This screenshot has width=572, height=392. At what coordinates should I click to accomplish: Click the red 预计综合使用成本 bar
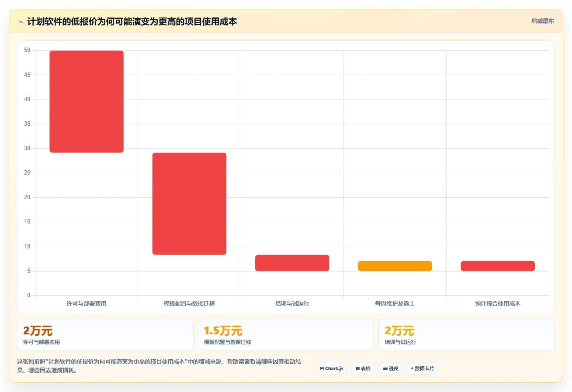click(498, 266)
